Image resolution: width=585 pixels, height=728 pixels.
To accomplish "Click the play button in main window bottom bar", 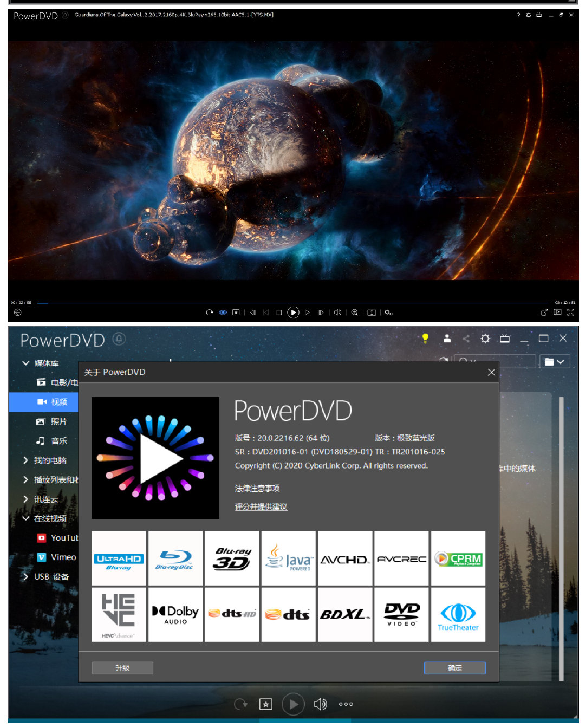I will pos(294,704).
